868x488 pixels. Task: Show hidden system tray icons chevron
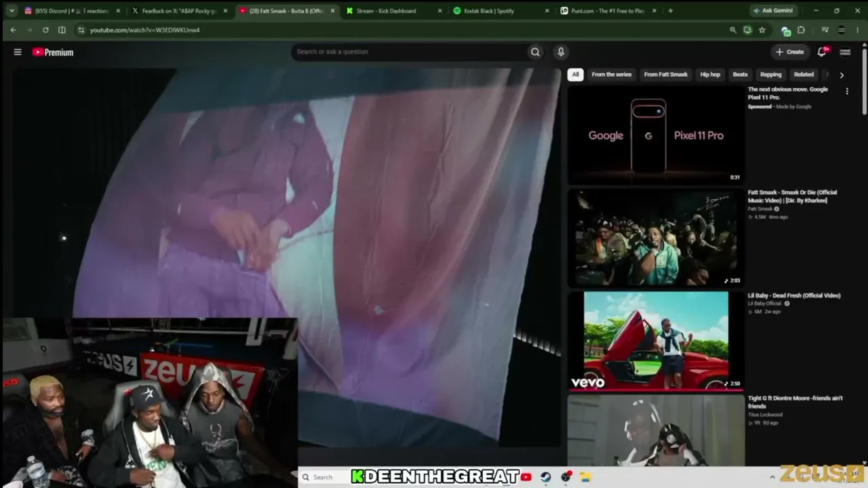click(x=772, y=477)
